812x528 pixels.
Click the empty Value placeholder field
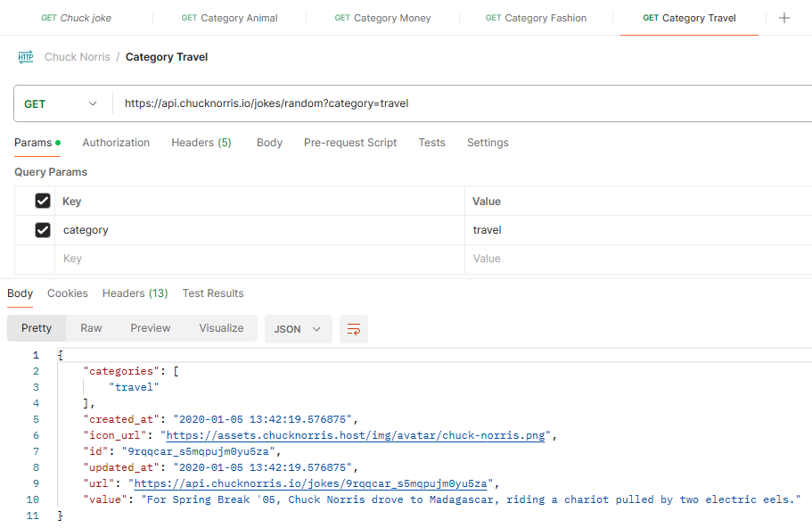click(638, 259)
